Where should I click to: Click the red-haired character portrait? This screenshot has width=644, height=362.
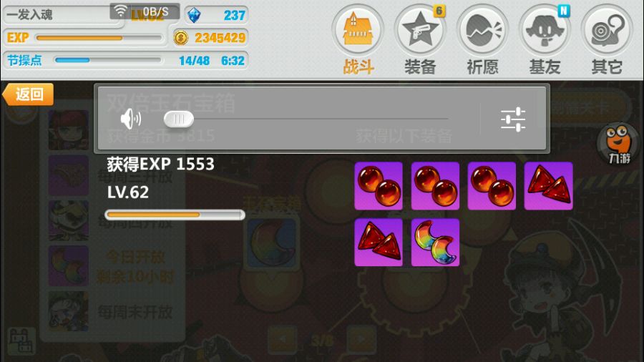click(x=69, y=129)
